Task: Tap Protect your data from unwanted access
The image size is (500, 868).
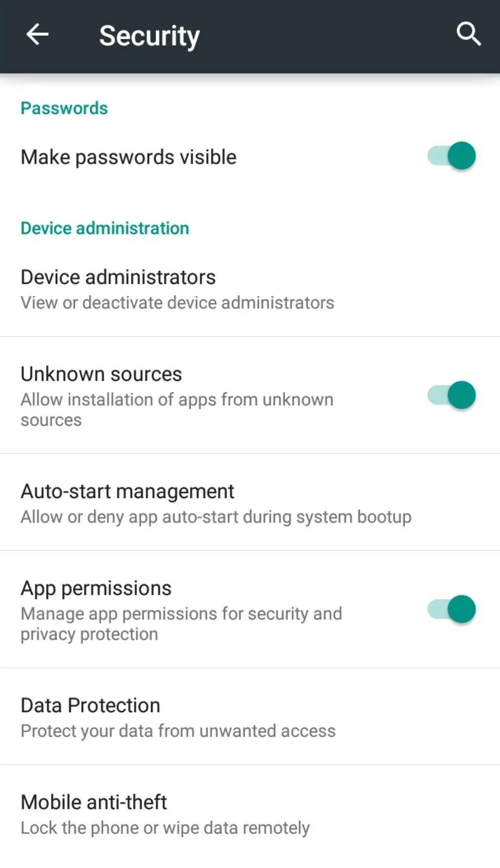Action: [178, 730]
